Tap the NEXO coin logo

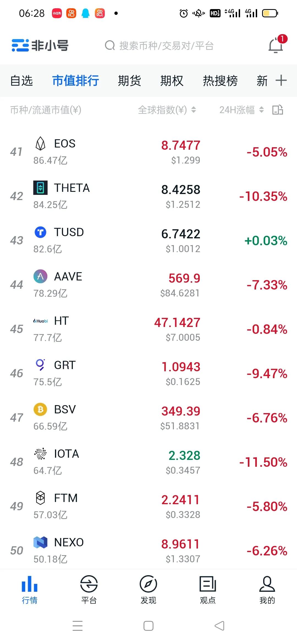coord(40,542)
